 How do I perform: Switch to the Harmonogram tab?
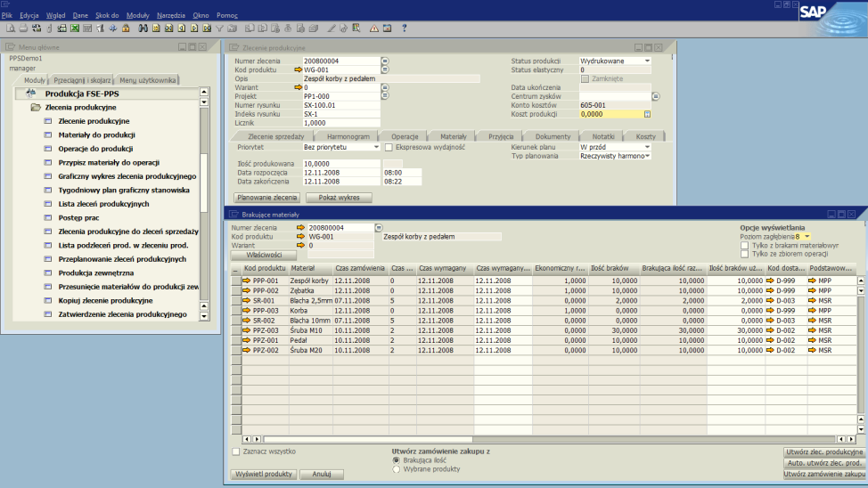pyautogui.click(x=348, y=136)
